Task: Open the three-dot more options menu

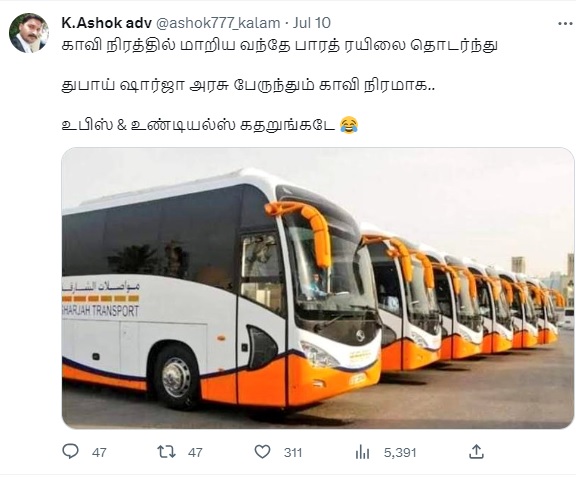Action: [565, 24]
